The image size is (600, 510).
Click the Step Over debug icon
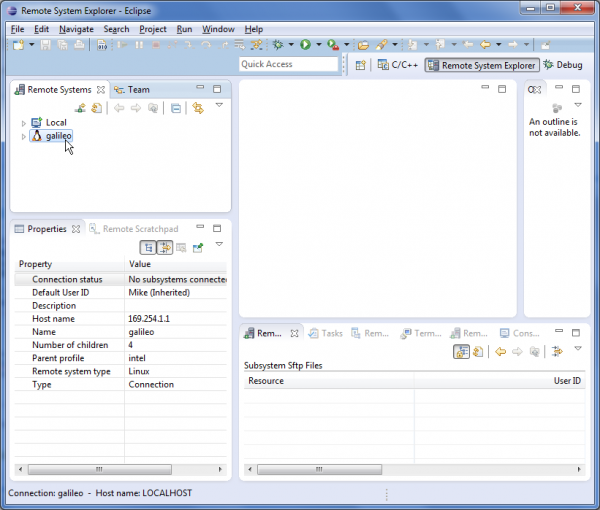206,45
